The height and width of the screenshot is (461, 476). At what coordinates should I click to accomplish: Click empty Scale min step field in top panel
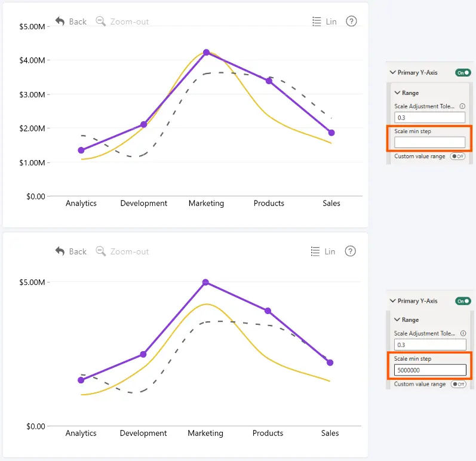pyautogui.click(x=429, y=142)
